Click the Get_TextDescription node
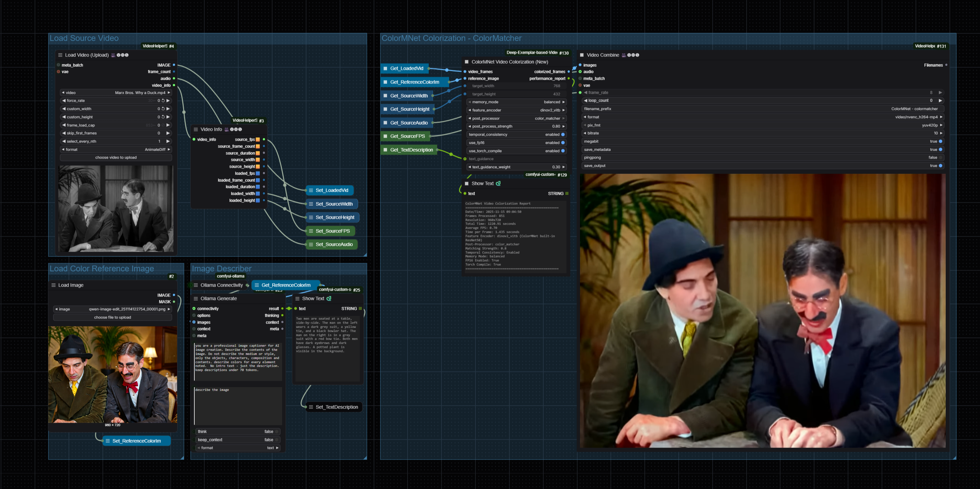Screen dimensions: 980x489 pos(409,150)
